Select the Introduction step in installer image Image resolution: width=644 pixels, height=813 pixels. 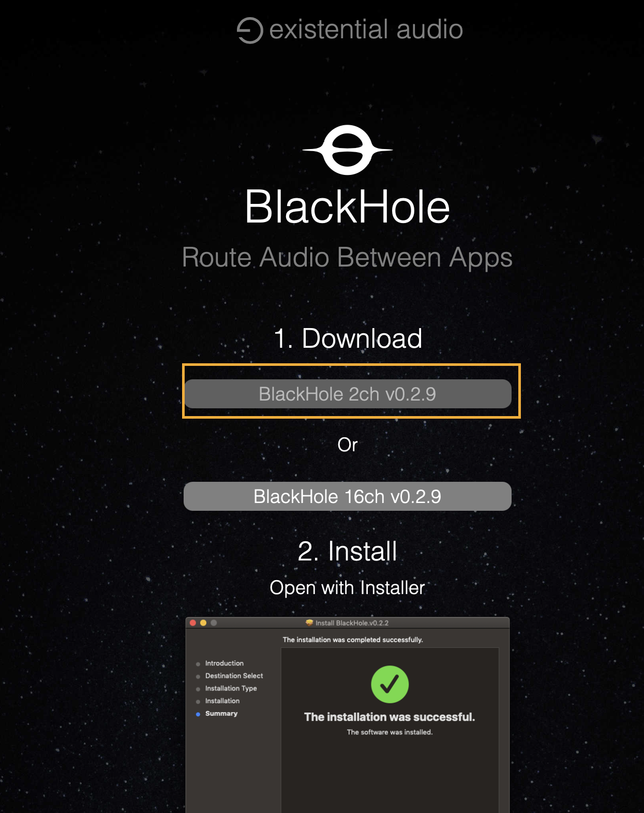coord(224,663)
